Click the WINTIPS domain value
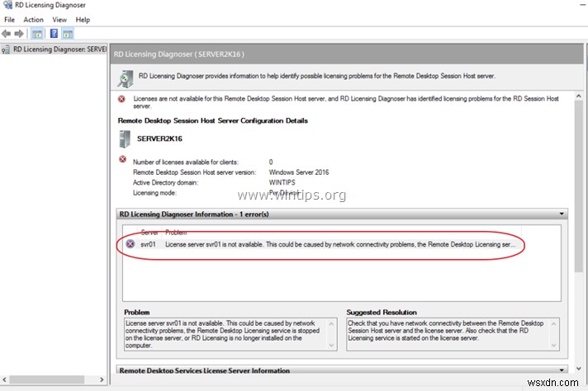The image size is (588, 391). tap(282, 182)
